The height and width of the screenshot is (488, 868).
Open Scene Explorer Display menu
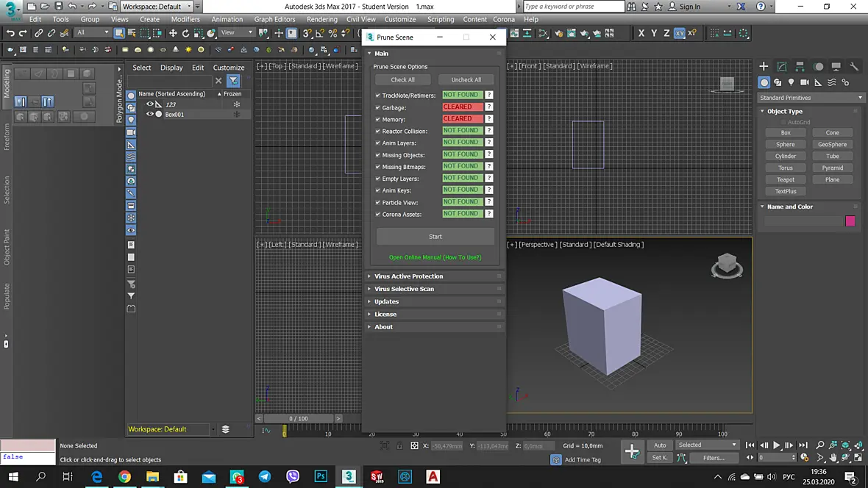(x=171, y=68)
